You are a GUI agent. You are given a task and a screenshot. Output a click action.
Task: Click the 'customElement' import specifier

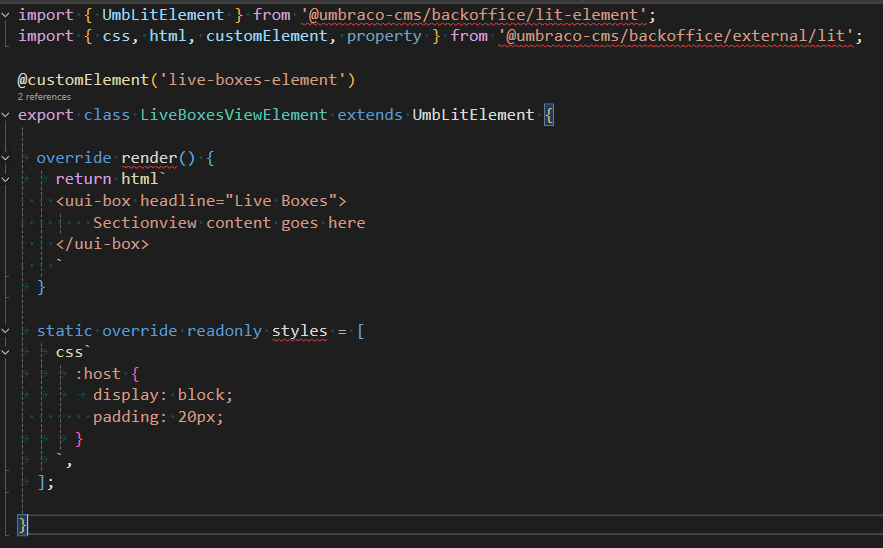[266, 36]
